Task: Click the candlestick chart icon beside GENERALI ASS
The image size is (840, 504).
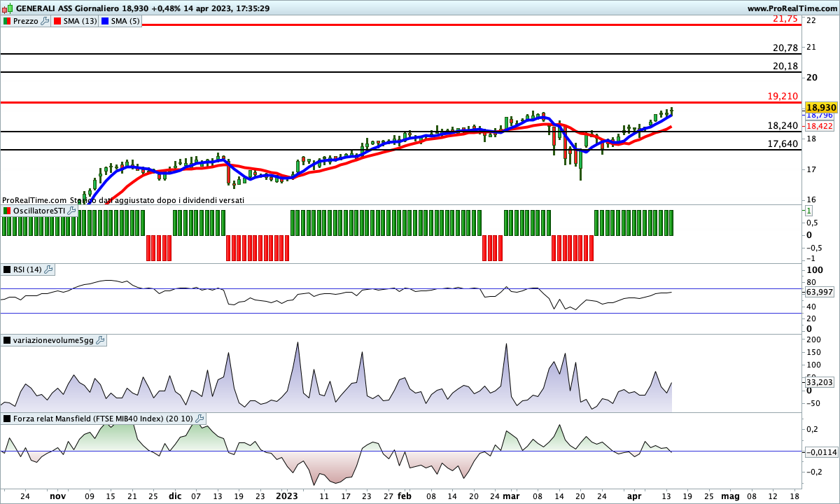Action: click(7, 8)
